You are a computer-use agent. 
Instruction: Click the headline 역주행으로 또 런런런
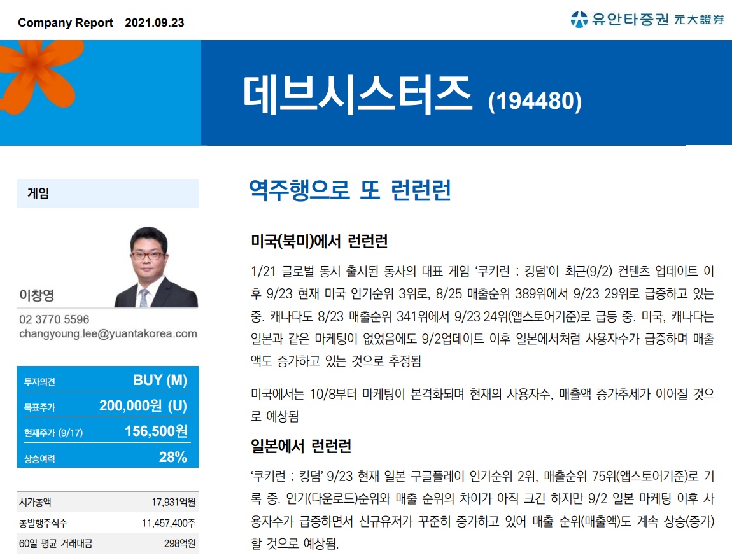click(x=349, y=190)
